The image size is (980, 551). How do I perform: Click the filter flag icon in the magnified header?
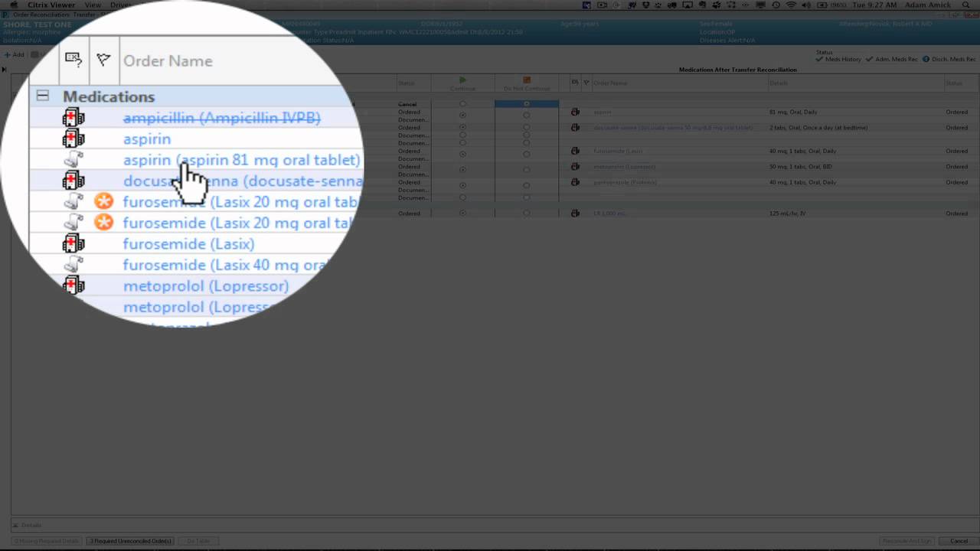[103, 60]
